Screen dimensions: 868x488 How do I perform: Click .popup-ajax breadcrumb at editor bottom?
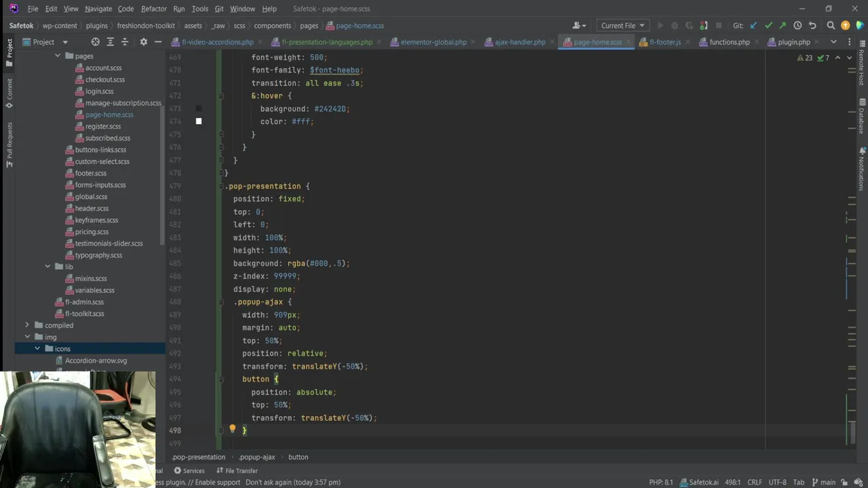pyautogui.click(x=257, y=457)
